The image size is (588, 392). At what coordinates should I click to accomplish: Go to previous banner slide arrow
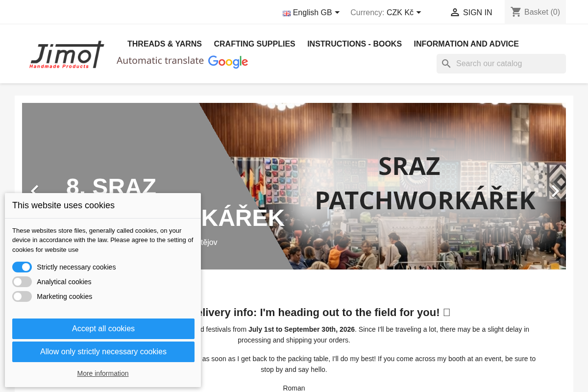[x=34, y=190]
